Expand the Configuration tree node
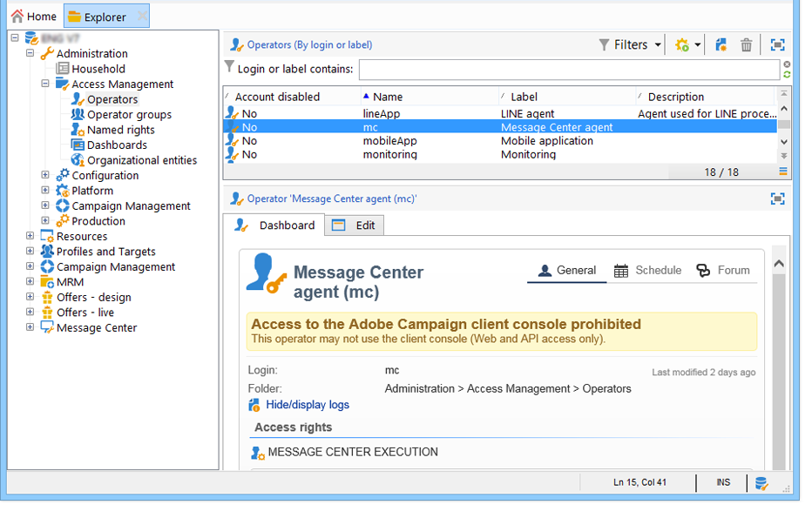This screenshot has width=812, height=518. (x=45, y=176)
